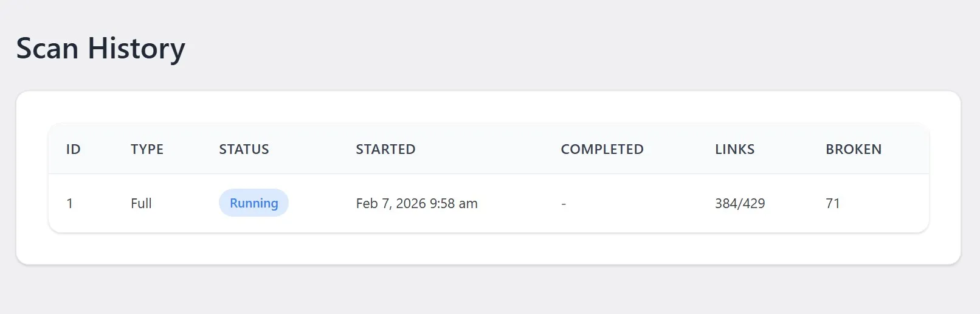
Task: Click gray background right of Scan History
Action: [547, 48]
